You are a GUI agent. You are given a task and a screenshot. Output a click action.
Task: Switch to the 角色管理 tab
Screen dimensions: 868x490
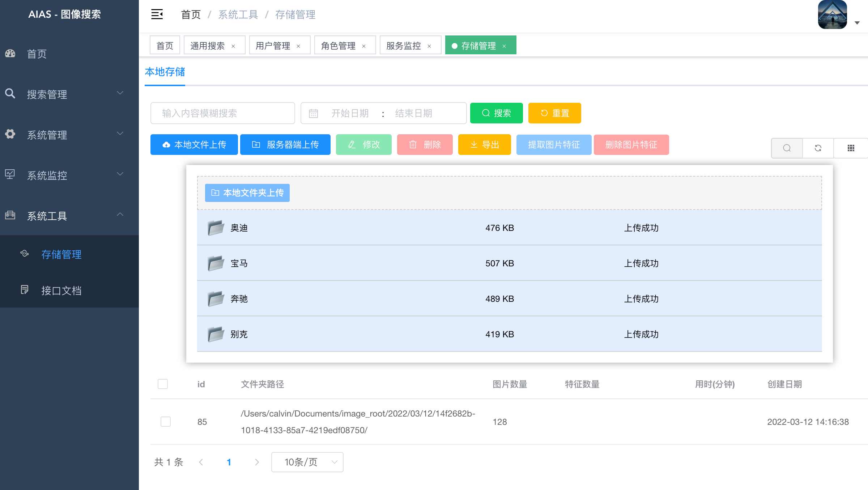tap(338, 46)
